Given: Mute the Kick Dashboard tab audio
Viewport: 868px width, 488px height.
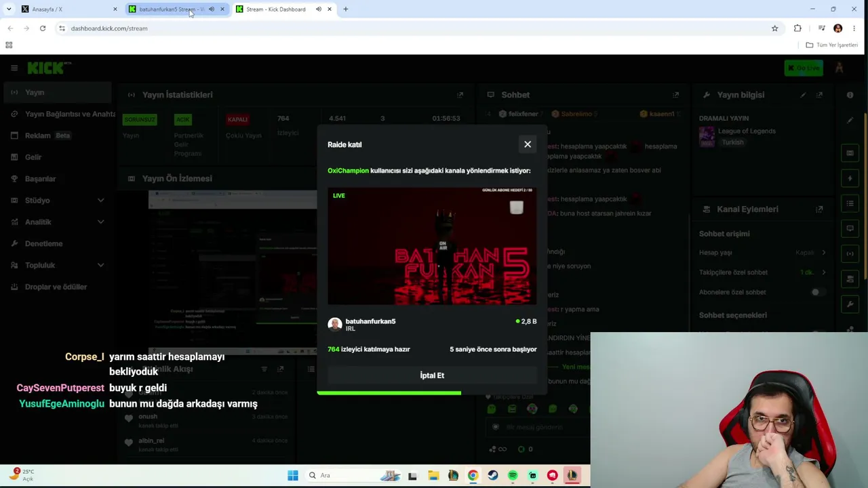Looking at the screenshot, I should (x=318, y=9).
